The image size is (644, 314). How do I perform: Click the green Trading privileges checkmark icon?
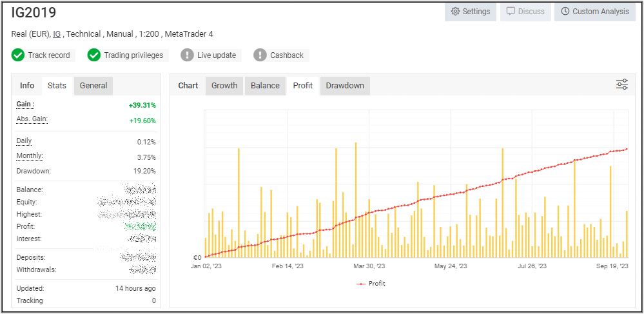tap(94, 55)
